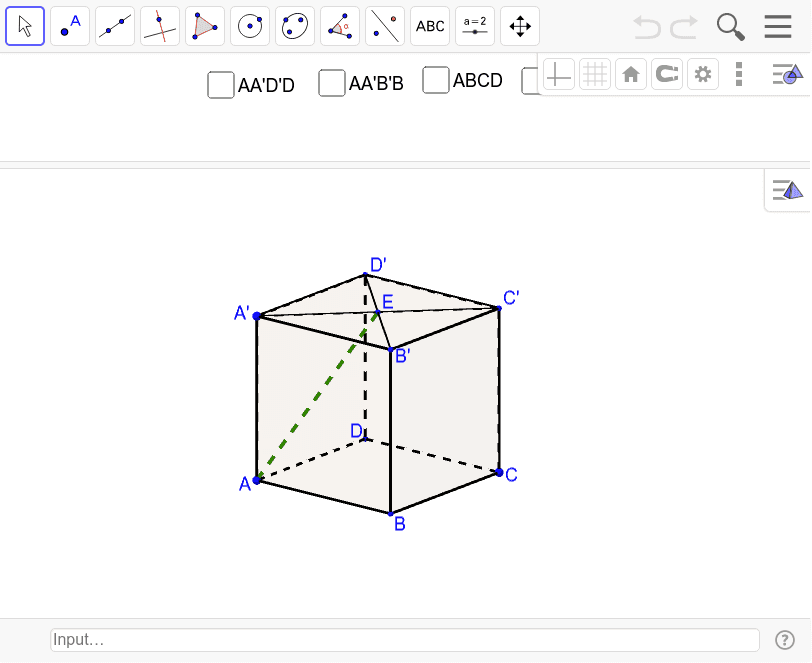Open the search magnifier
812x663 pixels.
pyautogui.click(x=731, y=27)
